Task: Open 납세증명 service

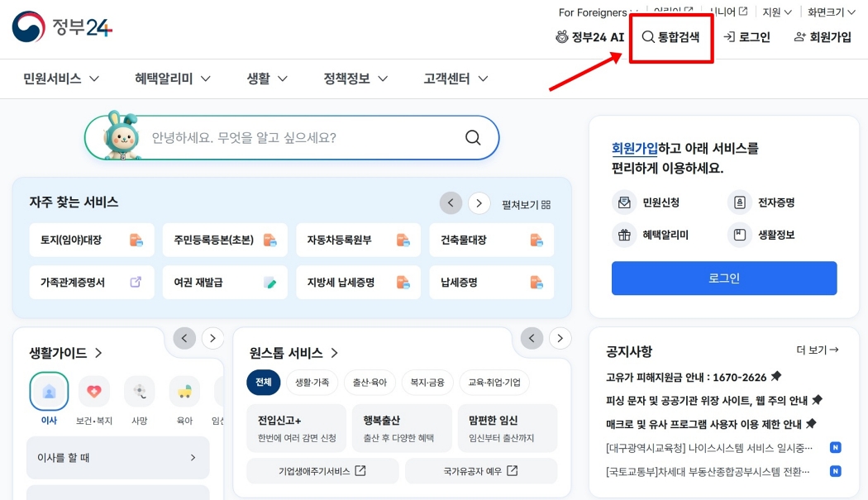Action: [x=492, y=283]
